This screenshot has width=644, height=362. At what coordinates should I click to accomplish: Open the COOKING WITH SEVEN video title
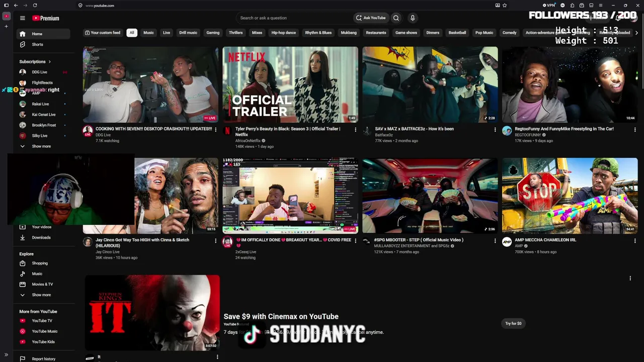(153, 129)
